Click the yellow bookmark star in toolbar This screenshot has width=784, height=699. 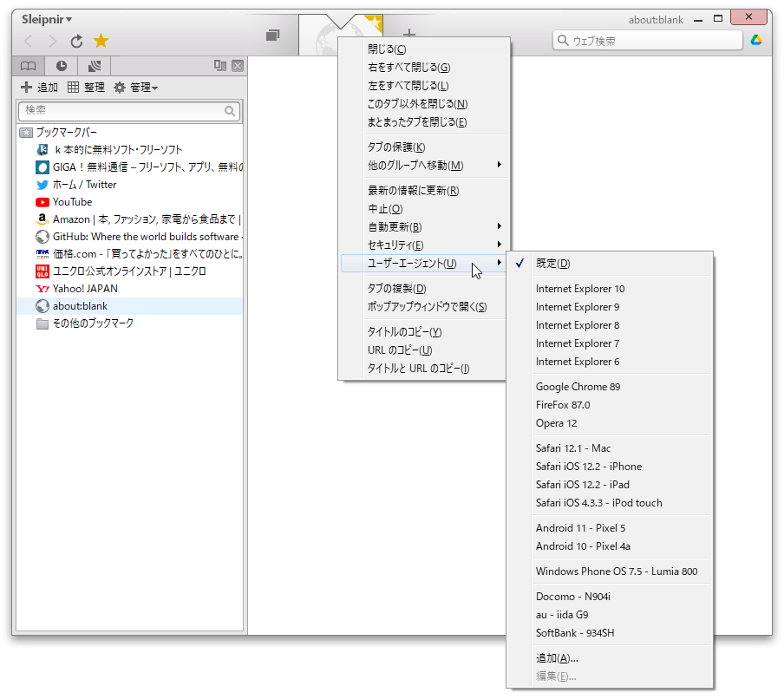click(x=101, y=41)
